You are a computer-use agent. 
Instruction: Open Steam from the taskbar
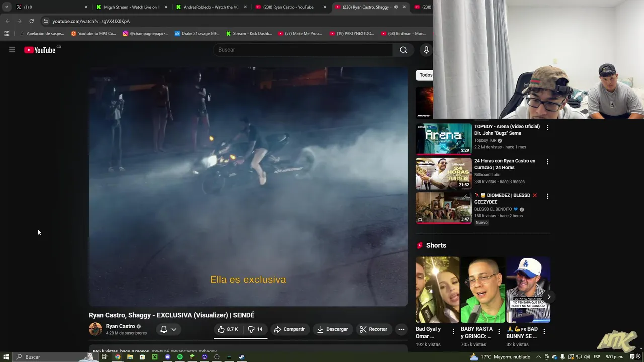242,357
